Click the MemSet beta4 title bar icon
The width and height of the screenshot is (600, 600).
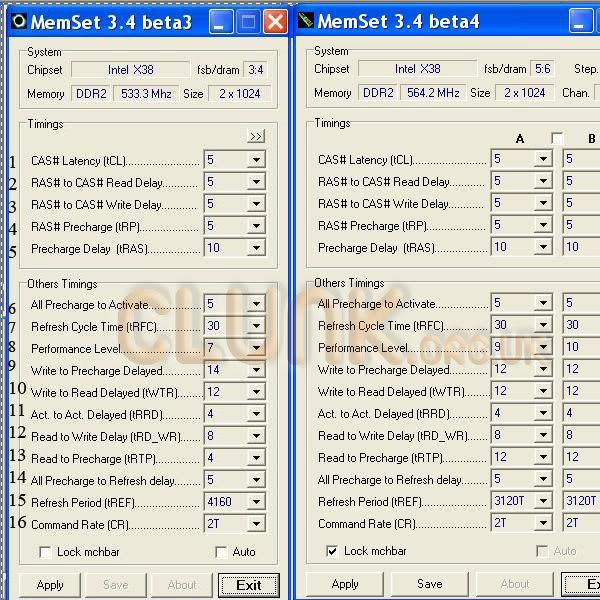click(x=305, y=21)
